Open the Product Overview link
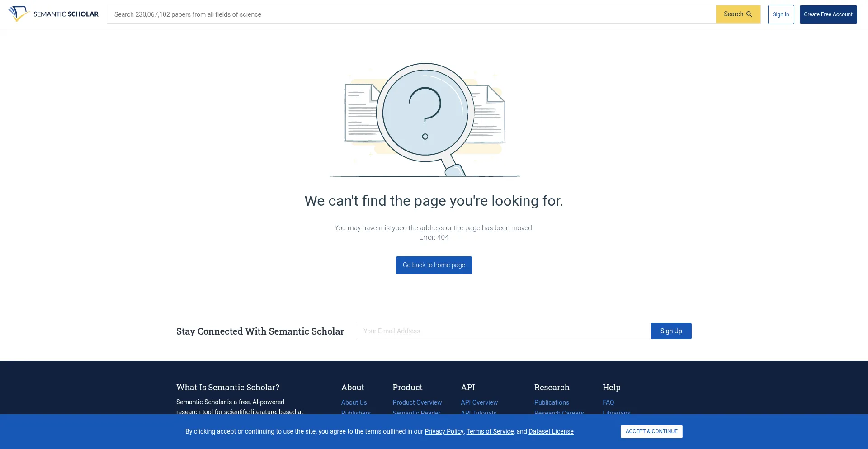 coord(417,402)
